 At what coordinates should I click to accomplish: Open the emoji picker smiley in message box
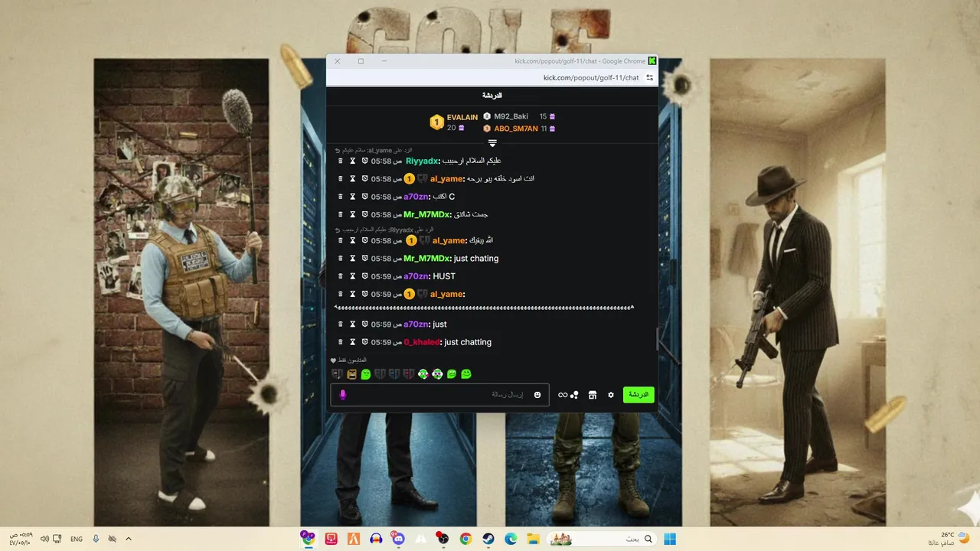coord(537,395)
